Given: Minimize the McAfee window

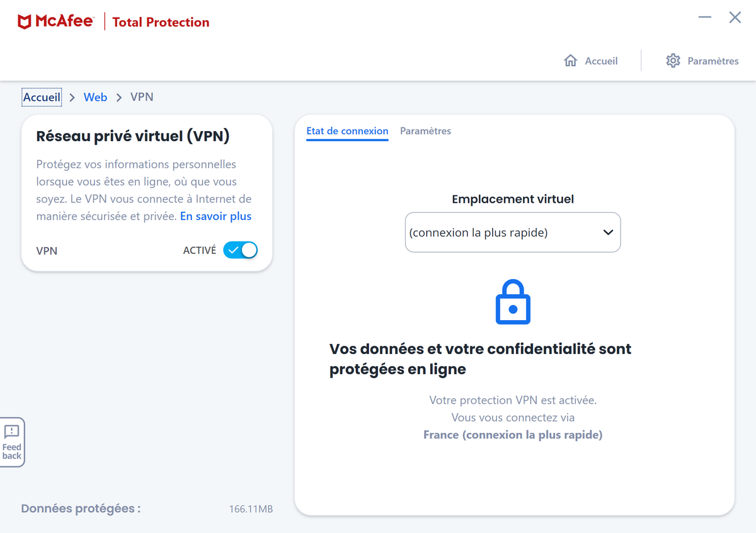Looking at the screenshot, I should coord(705,18).
